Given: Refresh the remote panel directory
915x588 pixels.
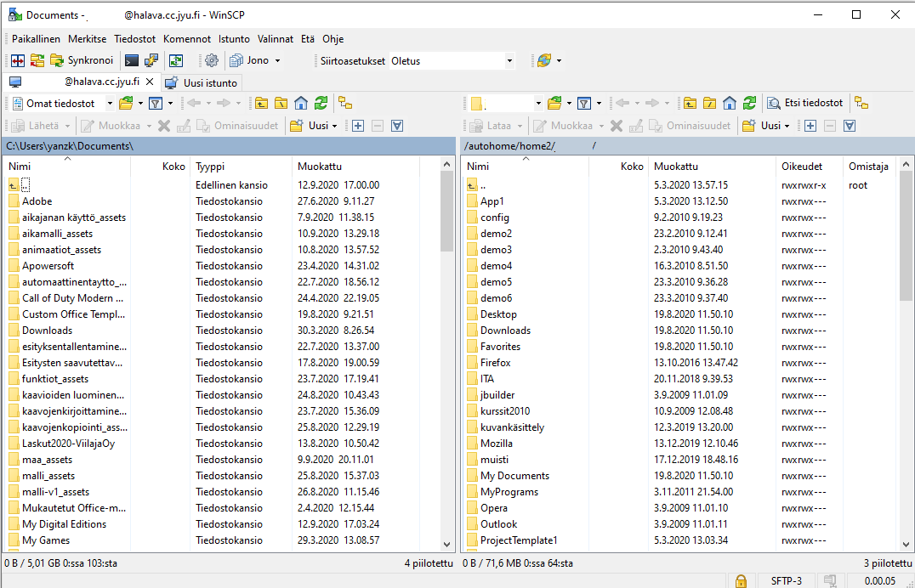Looking at the screenshot, I should click(749, 103).
